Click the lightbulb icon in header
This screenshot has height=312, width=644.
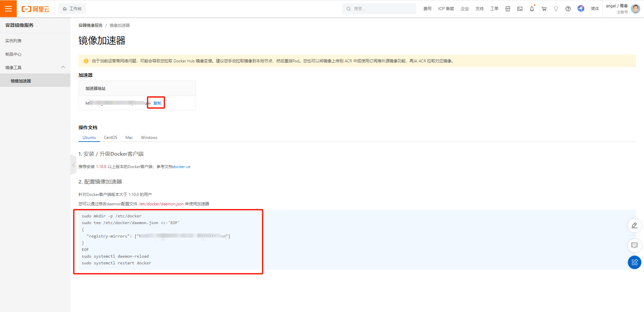tap(556, 9)
